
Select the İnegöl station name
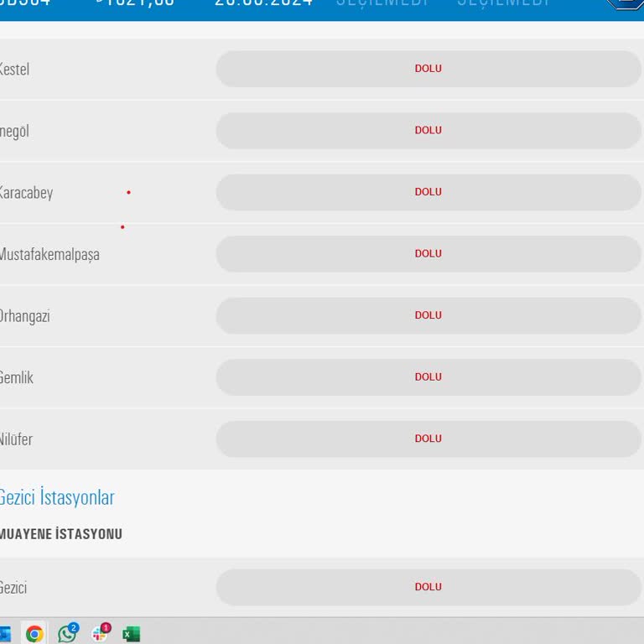coord(14,132)
